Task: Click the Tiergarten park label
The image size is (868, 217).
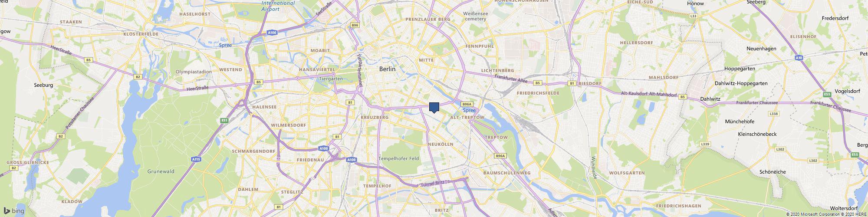Action: point(331,79)
